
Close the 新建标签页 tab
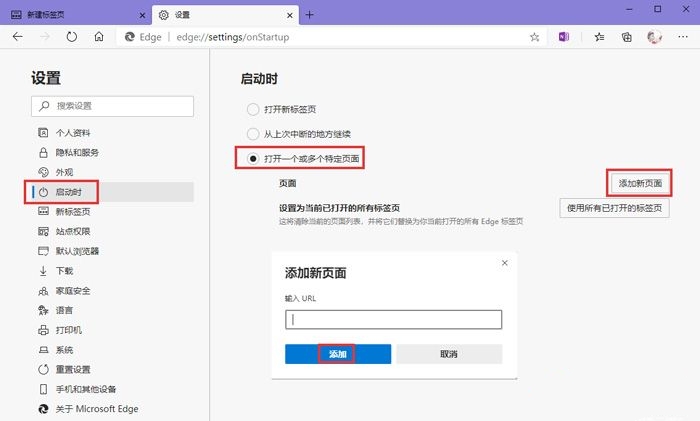point(142,15)
